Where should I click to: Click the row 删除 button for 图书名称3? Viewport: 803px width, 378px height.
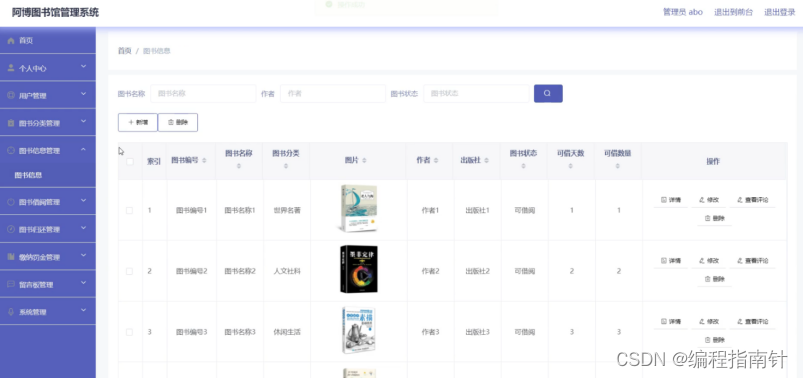(x=714, y=340)
